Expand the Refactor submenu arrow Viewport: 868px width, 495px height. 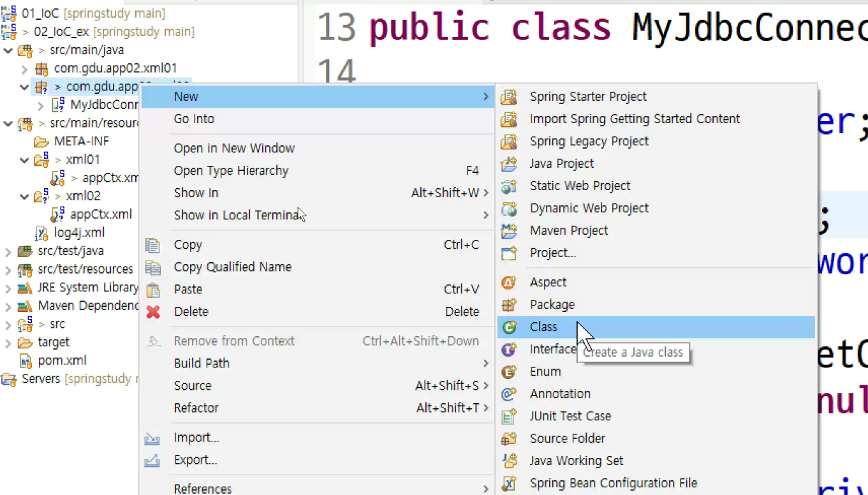click(486, 408)
